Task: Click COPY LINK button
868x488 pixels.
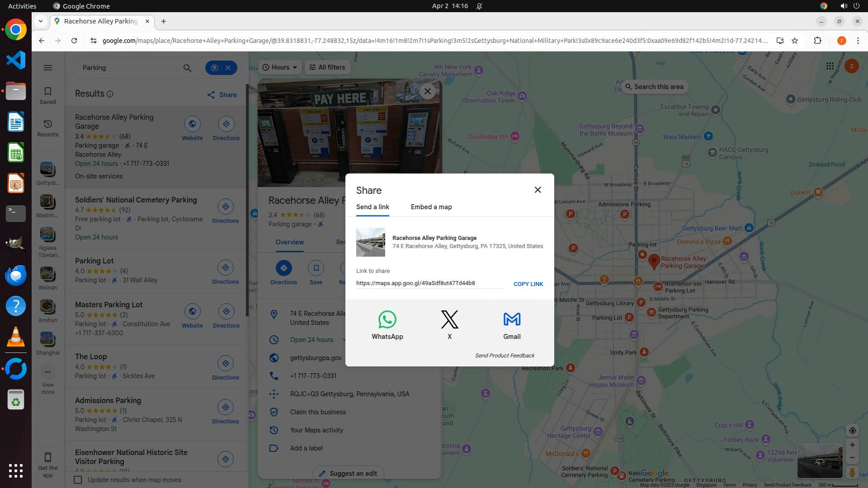Action: (528, 284)
